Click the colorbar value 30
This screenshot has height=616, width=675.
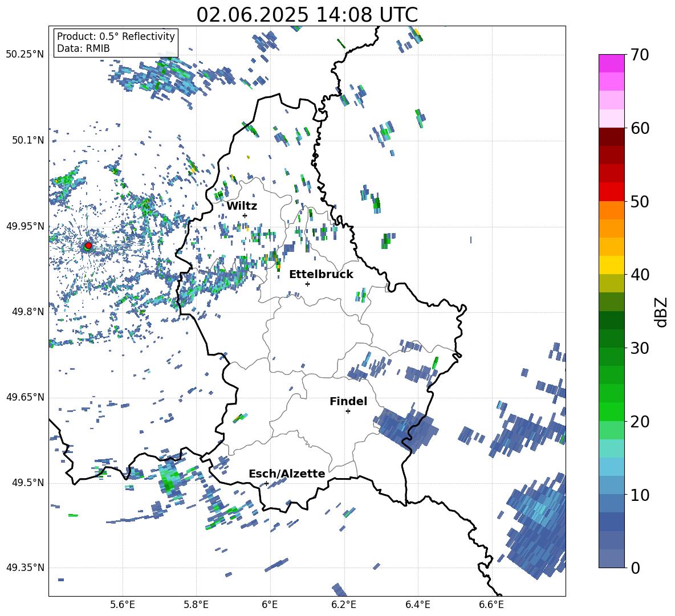640,348
